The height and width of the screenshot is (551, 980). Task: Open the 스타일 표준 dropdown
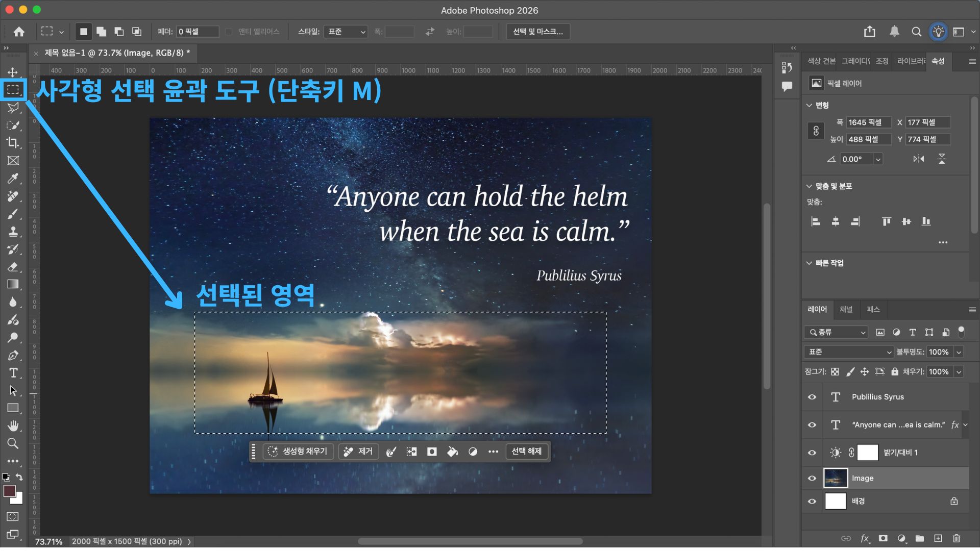[346, 32]
